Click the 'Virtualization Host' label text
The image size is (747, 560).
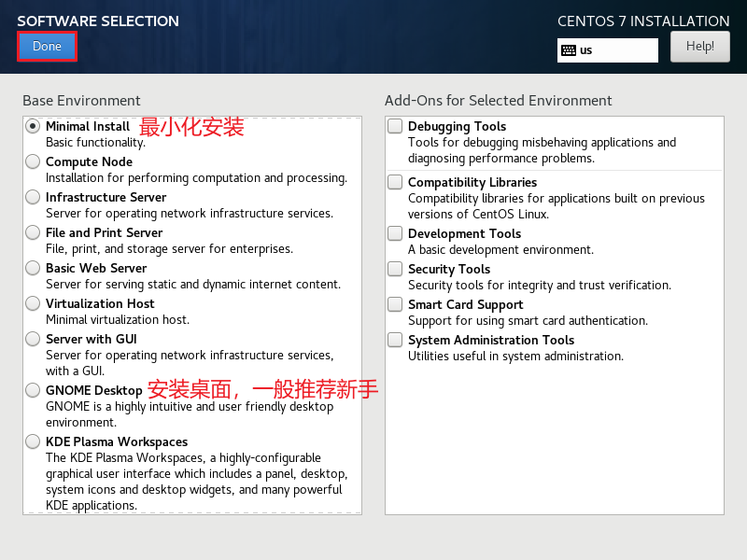[100, 304]
